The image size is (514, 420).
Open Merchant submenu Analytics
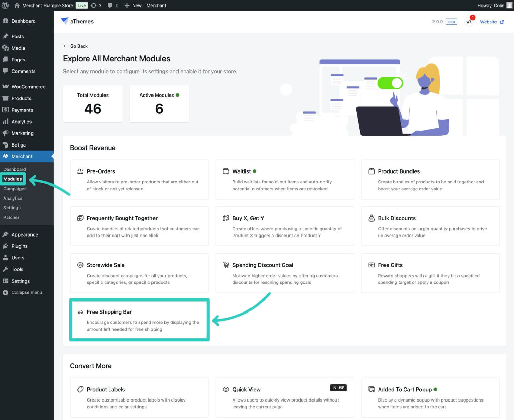[x=13, y=198]
